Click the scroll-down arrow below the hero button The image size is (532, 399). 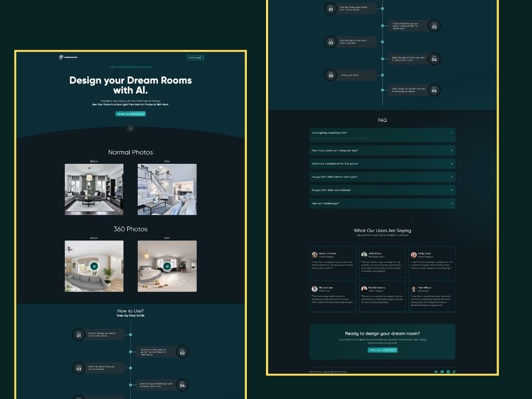(130, 128)
